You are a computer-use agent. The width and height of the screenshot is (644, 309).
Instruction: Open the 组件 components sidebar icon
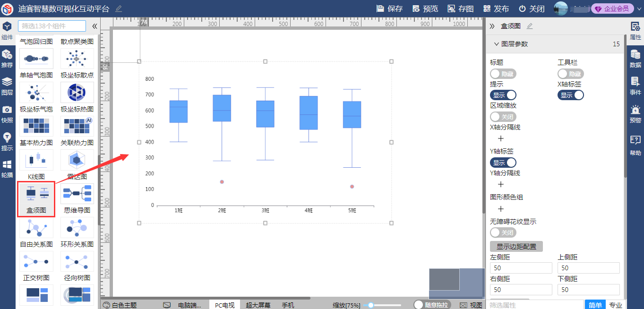pyautogui.click(x=7, y=31)
